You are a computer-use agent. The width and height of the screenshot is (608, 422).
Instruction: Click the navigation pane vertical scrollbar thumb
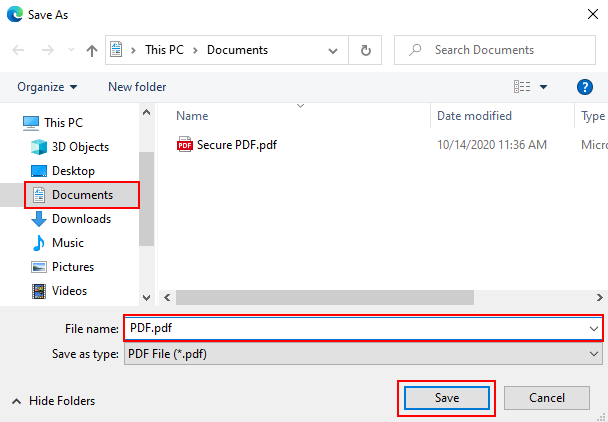(x=147, y=199)
